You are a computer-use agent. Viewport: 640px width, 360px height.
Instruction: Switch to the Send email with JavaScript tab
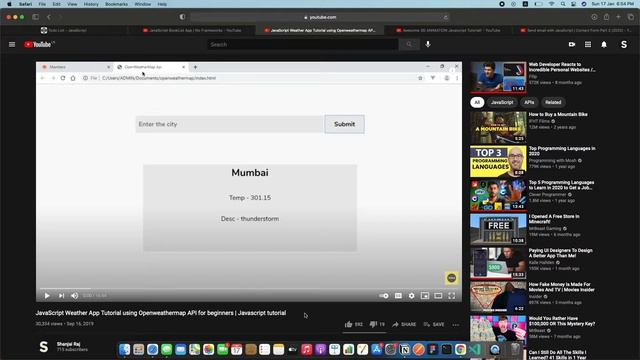[576, 30]
